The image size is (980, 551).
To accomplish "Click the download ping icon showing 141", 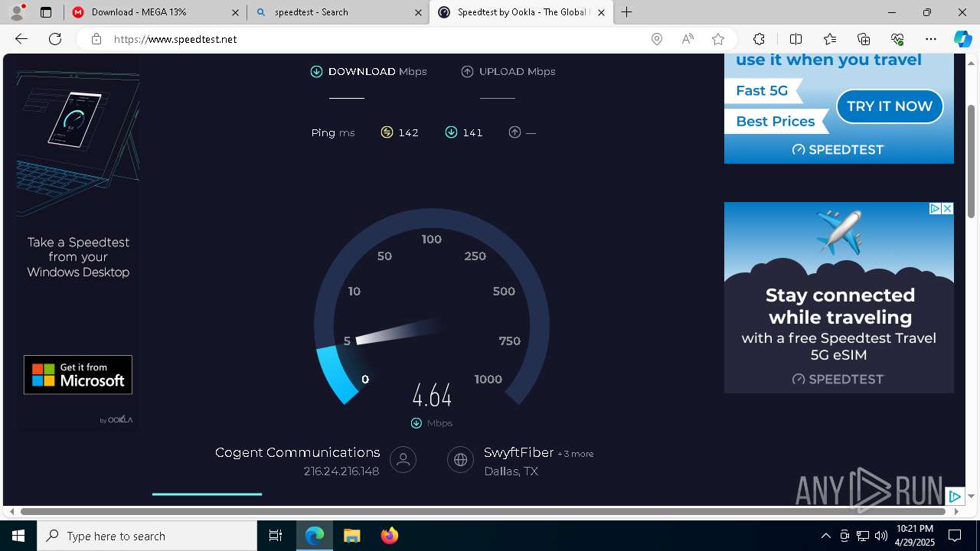I will click(x=451, y=132).
